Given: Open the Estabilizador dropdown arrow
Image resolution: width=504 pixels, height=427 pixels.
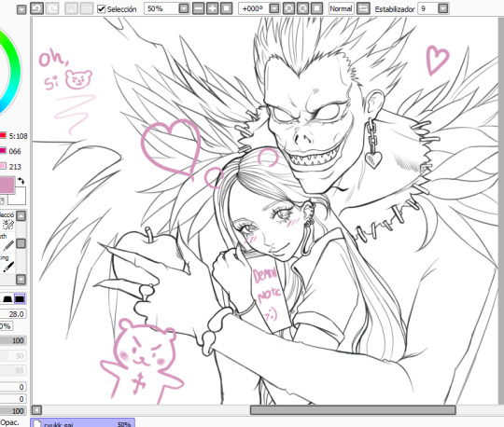Looking at the screenshot, I should click(x=443, y=8).
